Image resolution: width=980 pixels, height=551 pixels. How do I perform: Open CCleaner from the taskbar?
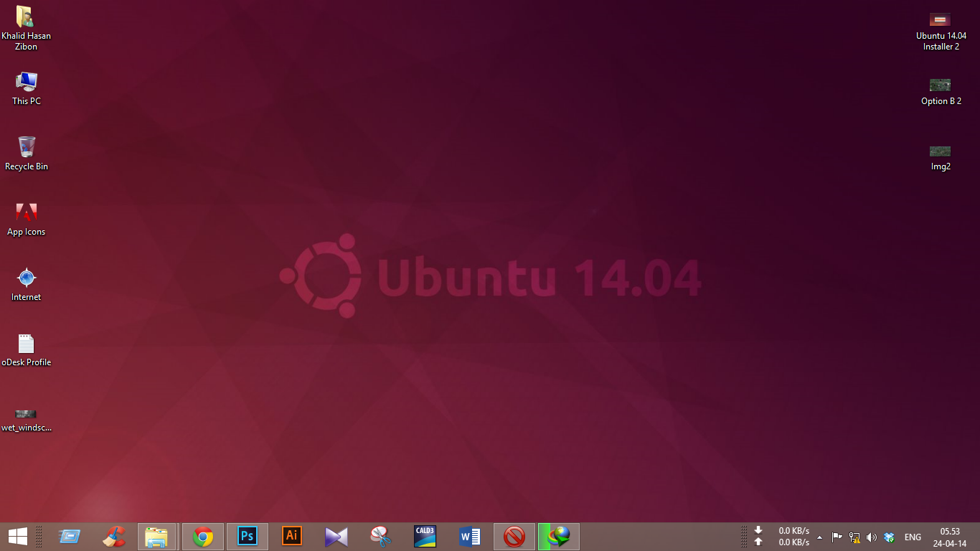(x=113, y=536)
